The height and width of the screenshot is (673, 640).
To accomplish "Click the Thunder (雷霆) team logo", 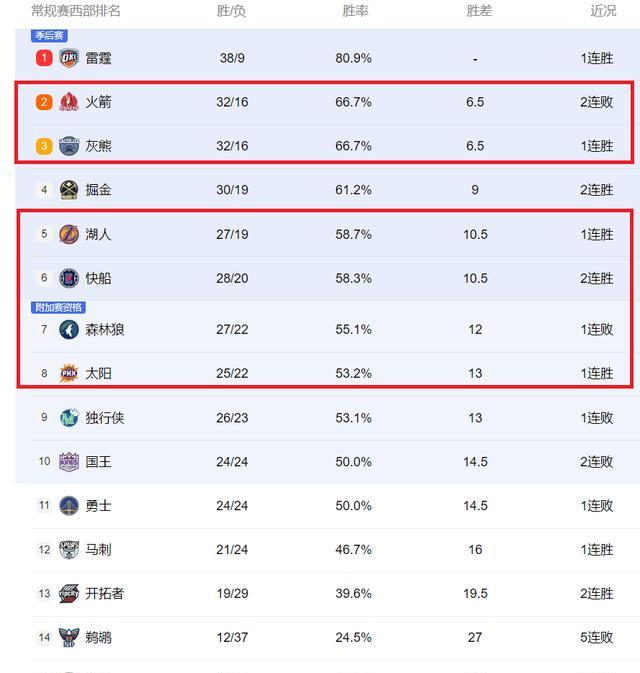I will point(69,58).
